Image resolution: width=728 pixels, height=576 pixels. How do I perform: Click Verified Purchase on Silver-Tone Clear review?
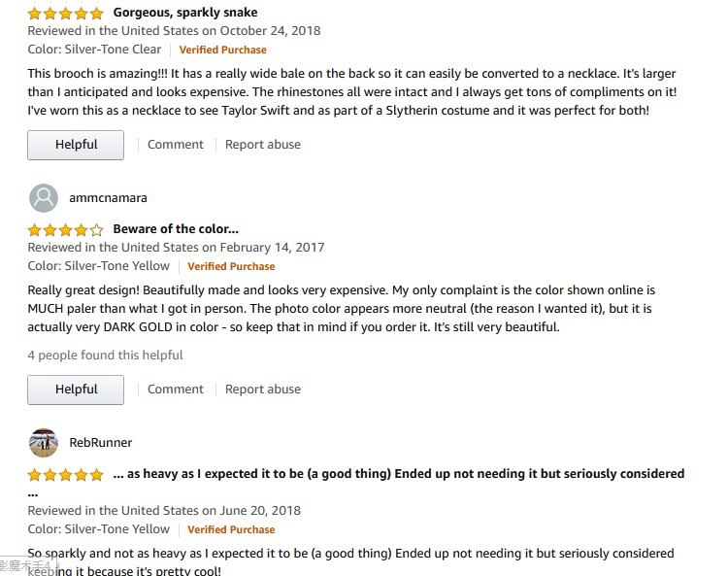(x=223, y=50)
